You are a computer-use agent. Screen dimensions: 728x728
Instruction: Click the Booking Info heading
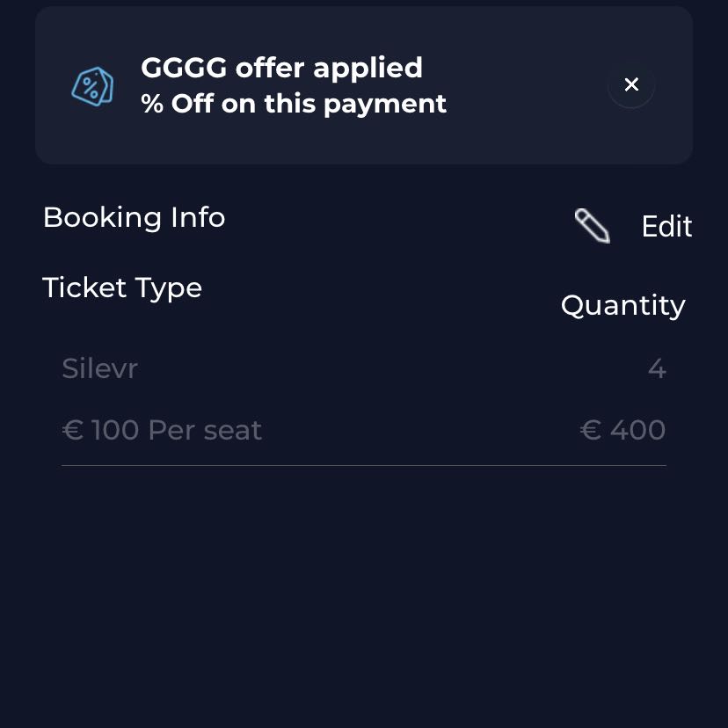134,217
